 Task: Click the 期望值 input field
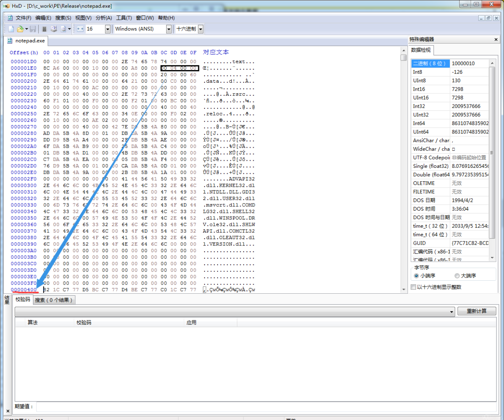pos(267,406)
